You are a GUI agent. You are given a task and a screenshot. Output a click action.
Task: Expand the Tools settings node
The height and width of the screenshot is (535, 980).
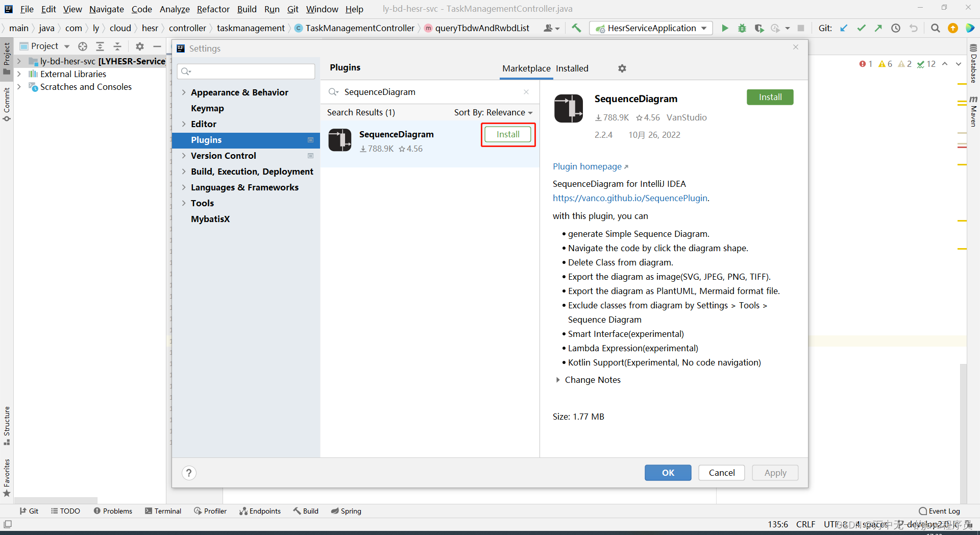[x=184, y=203]
